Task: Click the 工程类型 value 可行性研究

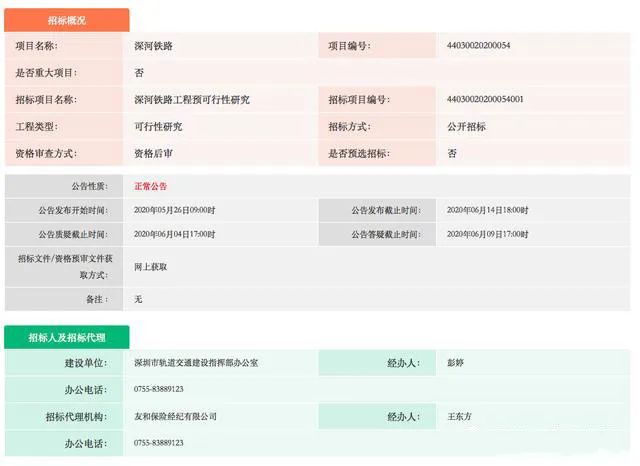Action: 158,127
